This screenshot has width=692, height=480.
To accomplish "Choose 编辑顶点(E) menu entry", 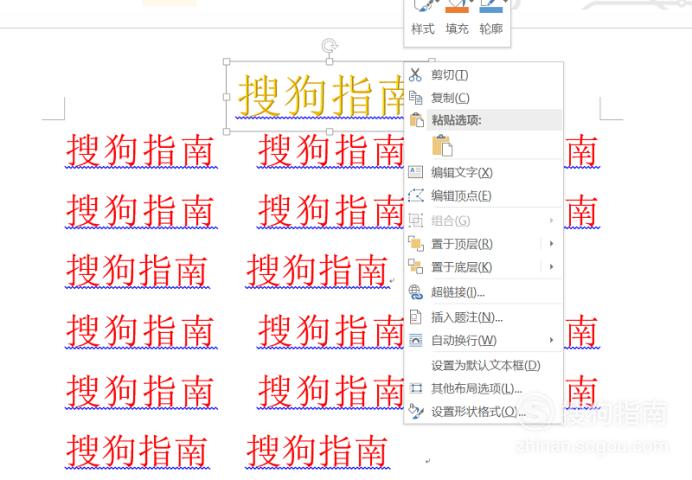I will tap(461, 195).
